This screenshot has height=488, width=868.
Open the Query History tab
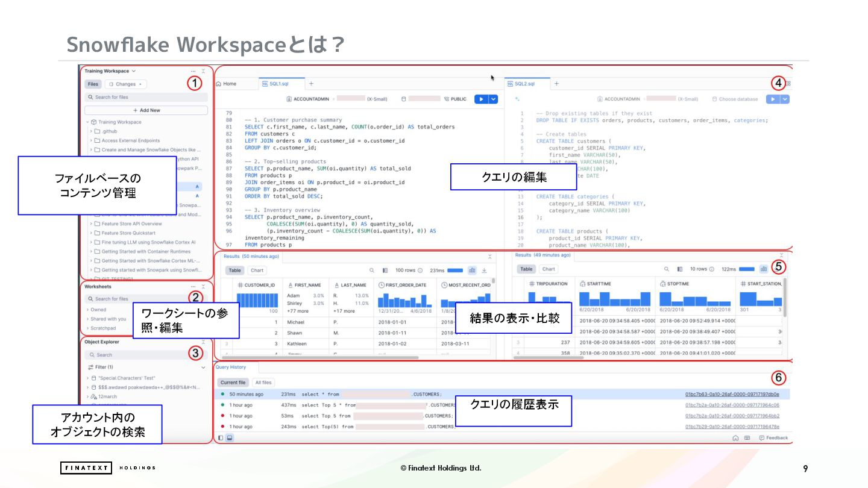click(x=231, y=367)
